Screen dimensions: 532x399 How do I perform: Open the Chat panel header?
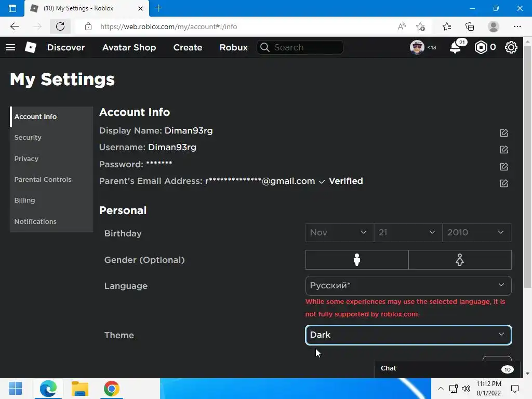[448, 368]
